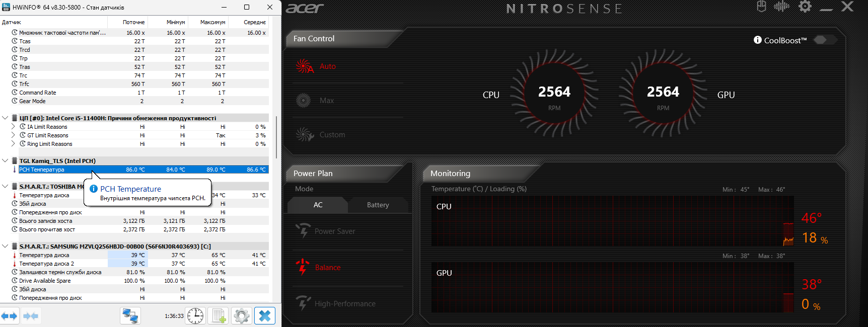Click the 89.0 °C maximum PCH value
Screen dimensions: 868x327
click(216, 170)
